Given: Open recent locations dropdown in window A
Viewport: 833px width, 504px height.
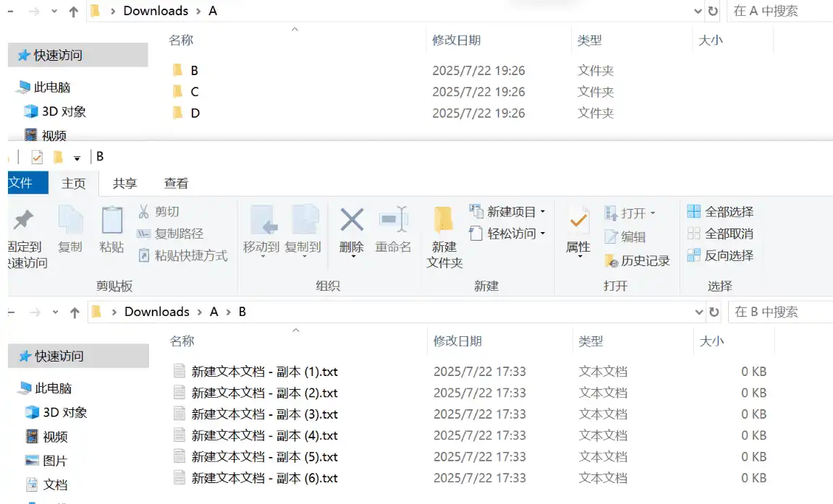Looking at the screenshot, I should pyautogui.click(x=54, y=11).
